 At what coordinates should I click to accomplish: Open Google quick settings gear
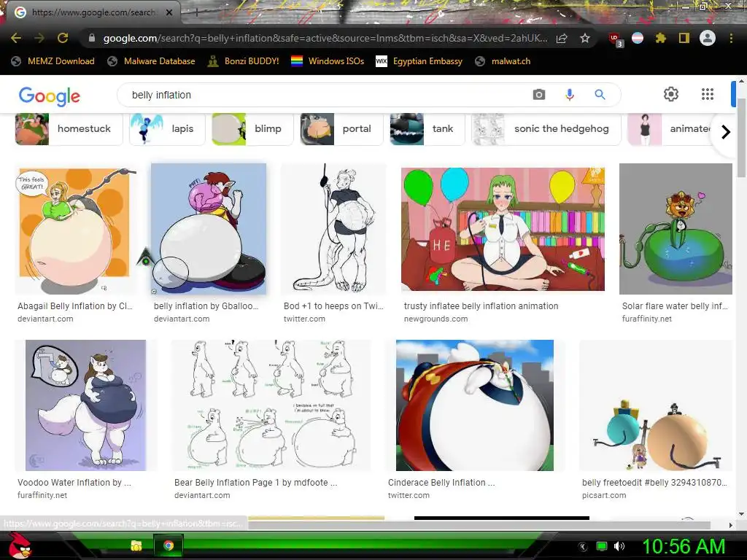(671, 94)
